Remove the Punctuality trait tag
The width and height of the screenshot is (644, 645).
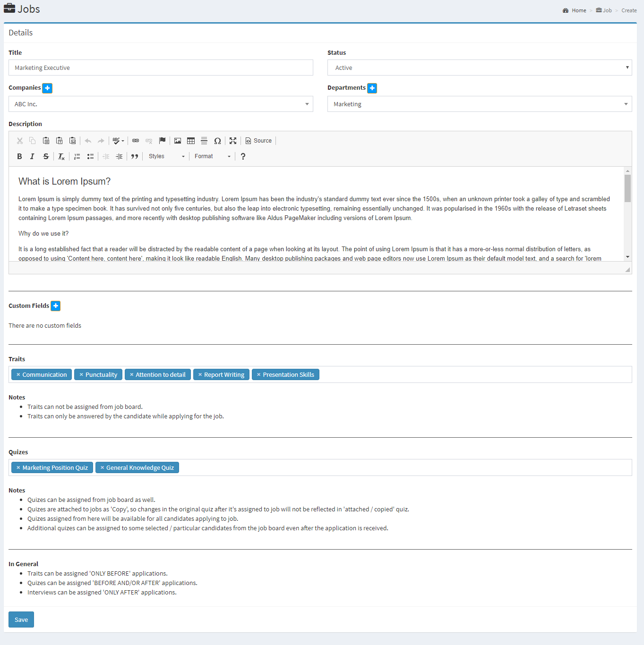click(x=81, y=374)
